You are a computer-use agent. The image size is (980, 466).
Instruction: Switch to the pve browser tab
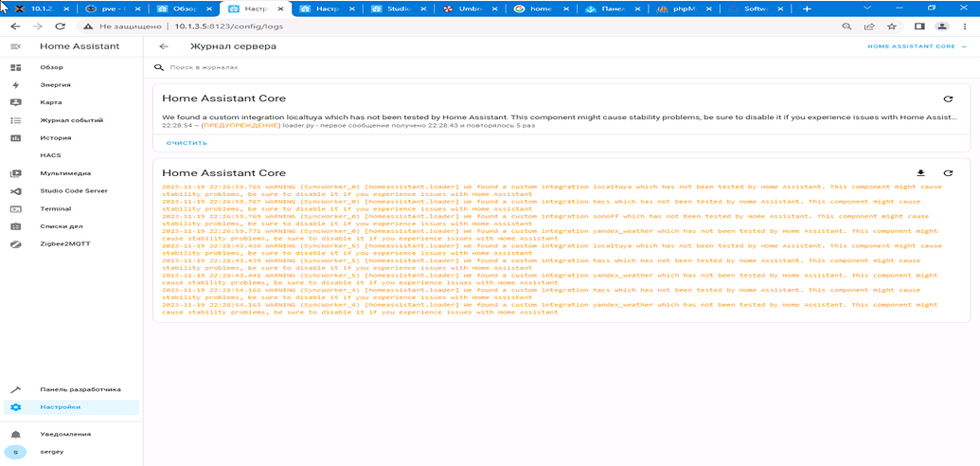pyautogui.click(x=113, y=9)
